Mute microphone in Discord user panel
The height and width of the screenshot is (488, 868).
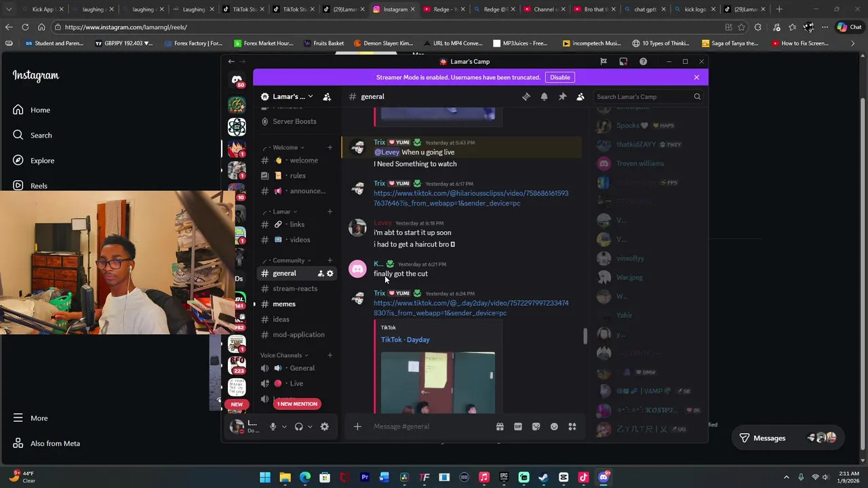coord(273,426)
